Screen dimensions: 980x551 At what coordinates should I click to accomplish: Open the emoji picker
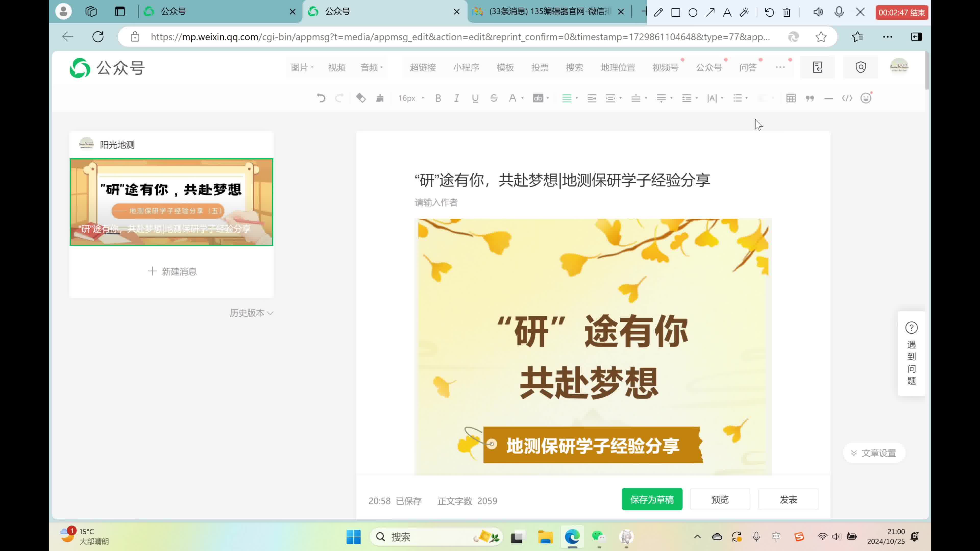[x=866, y=98]
